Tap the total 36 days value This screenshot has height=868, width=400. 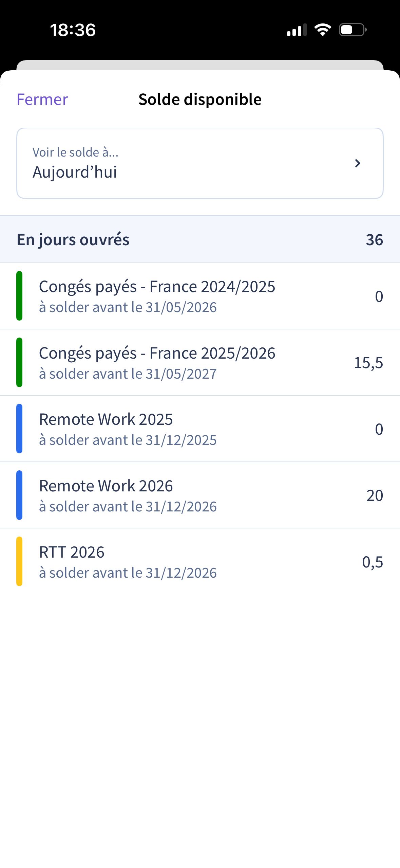click(374, 239)
